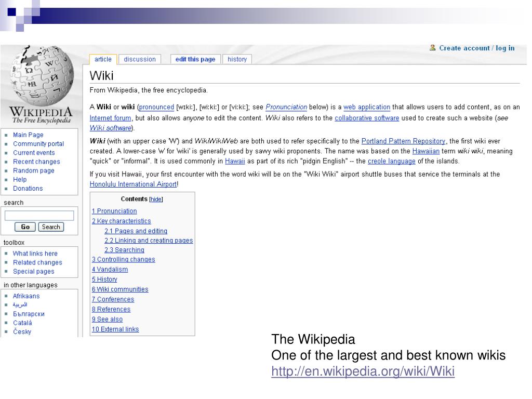Click 'One of the largest' caption line

click(388, 355)
